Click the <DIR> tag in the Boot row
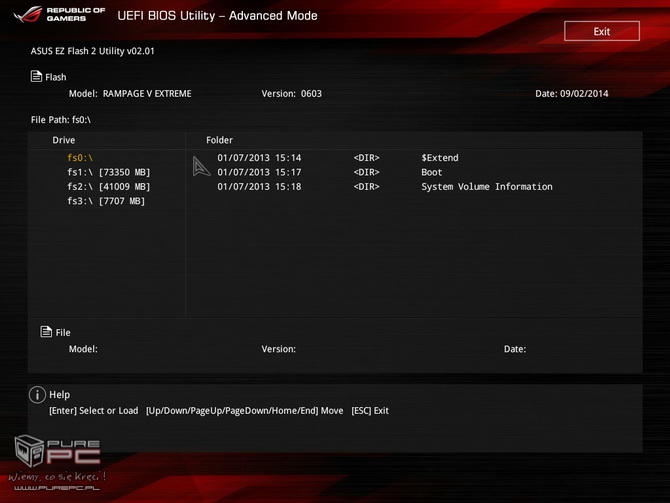 [366, 172]
